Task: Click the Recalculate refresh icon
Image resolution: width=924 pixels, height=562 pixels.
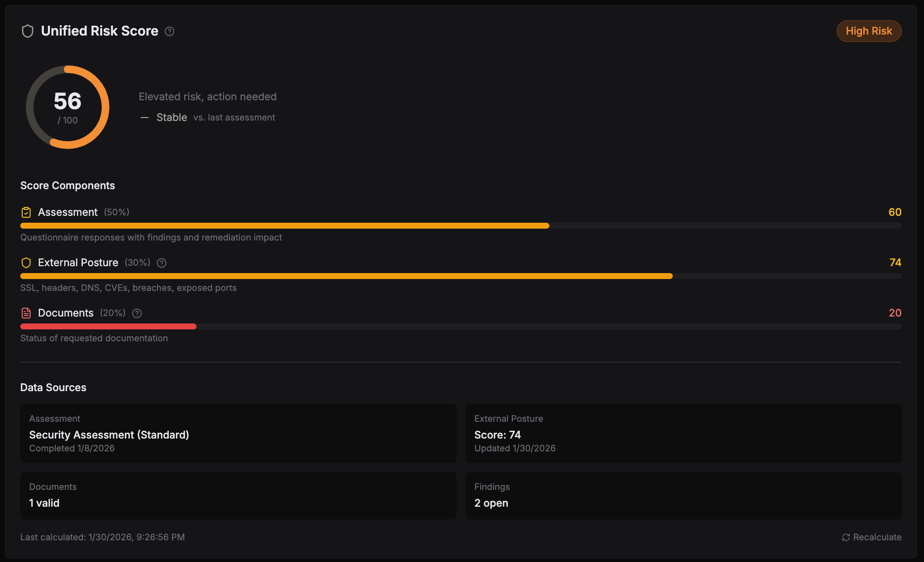Action: click(x=846, y=537)
